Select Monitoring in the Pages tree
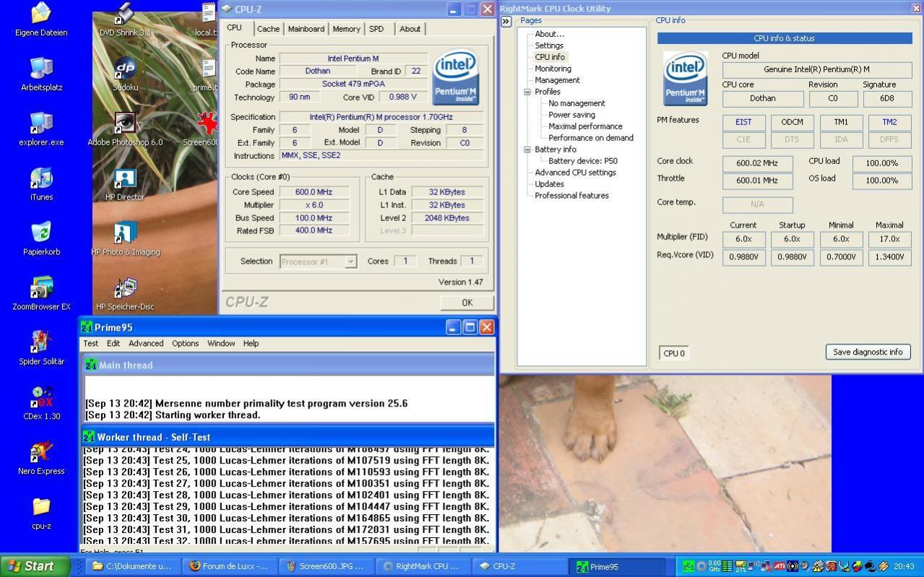Viewport: 924px width, 577px height. click(x=553, y=69)
